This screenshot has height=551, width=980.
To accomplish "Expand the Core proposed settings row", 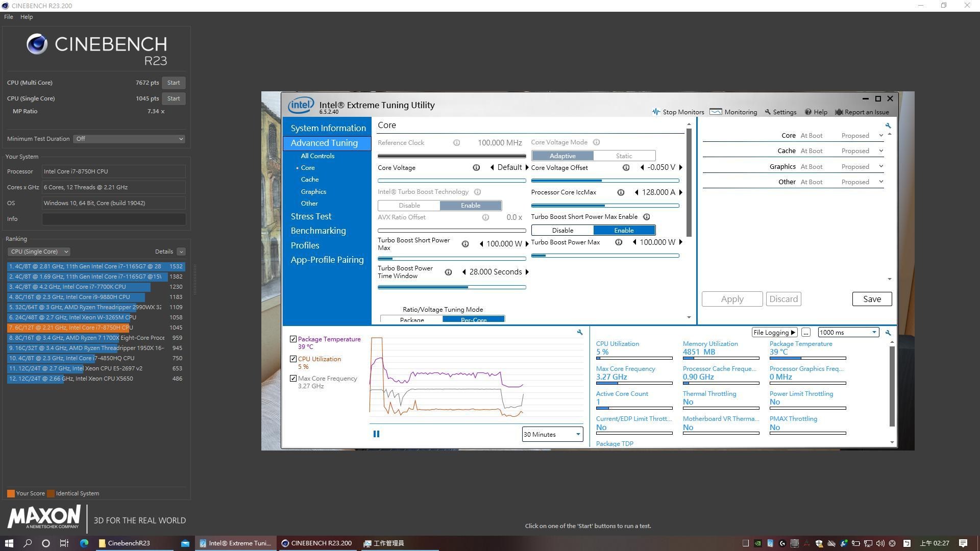I will [x=881, y=136].
